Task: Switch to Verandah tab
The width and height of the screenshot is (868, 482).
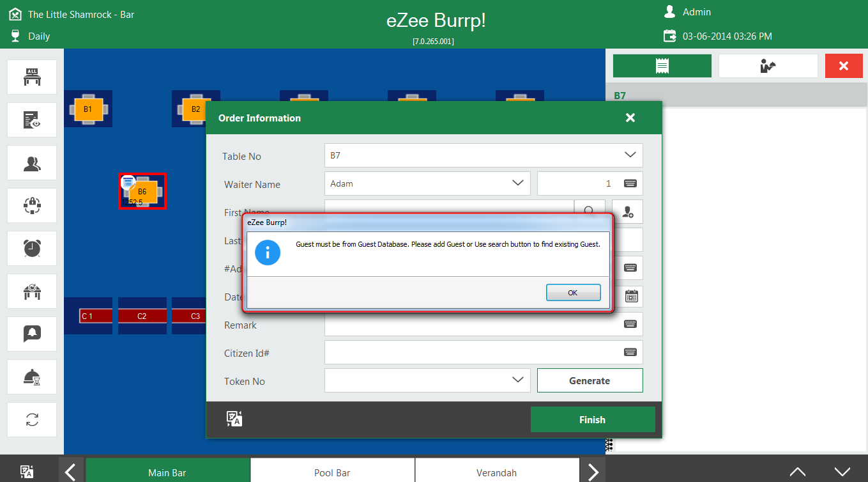Action: pos(497,471)
